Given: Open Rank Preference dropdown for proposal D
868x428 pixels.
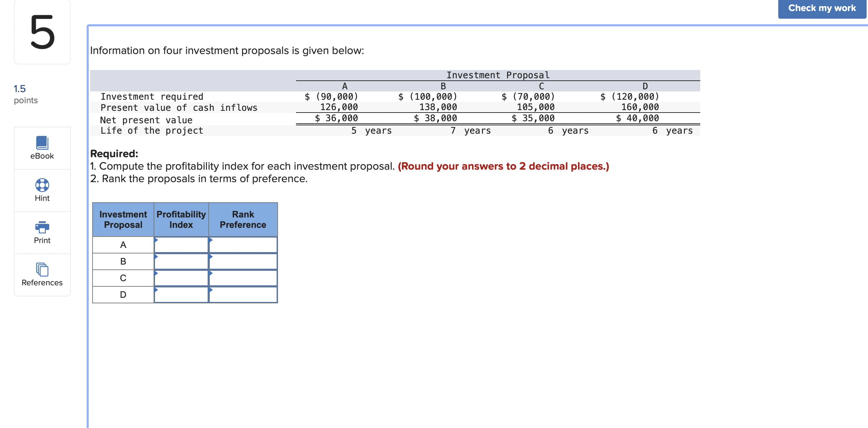Looking at the screenshot, I should coord(243,295).
